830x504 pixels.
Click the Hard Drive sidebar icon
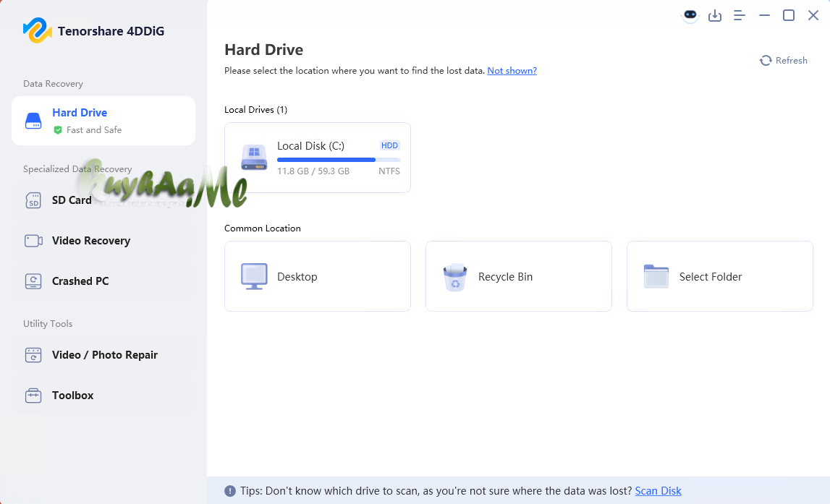point(33,121)
